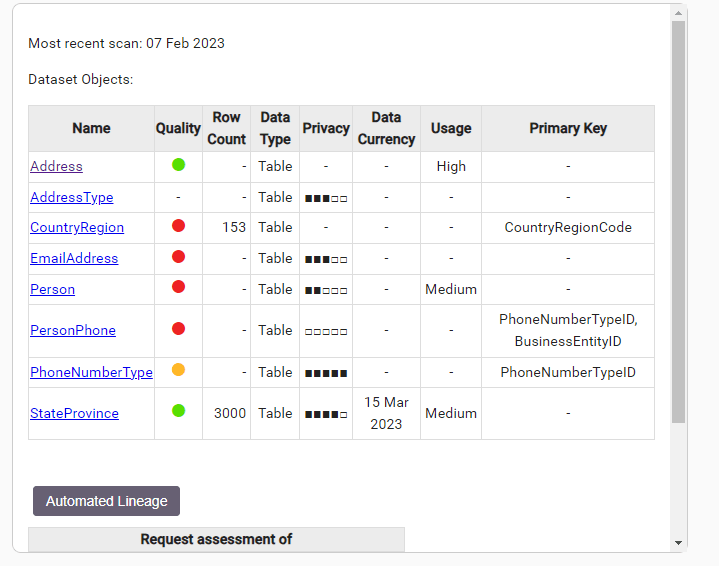The height and width of the screenshot is (566, 719).
Task: Open the Person table link
Action: point(53,289)
